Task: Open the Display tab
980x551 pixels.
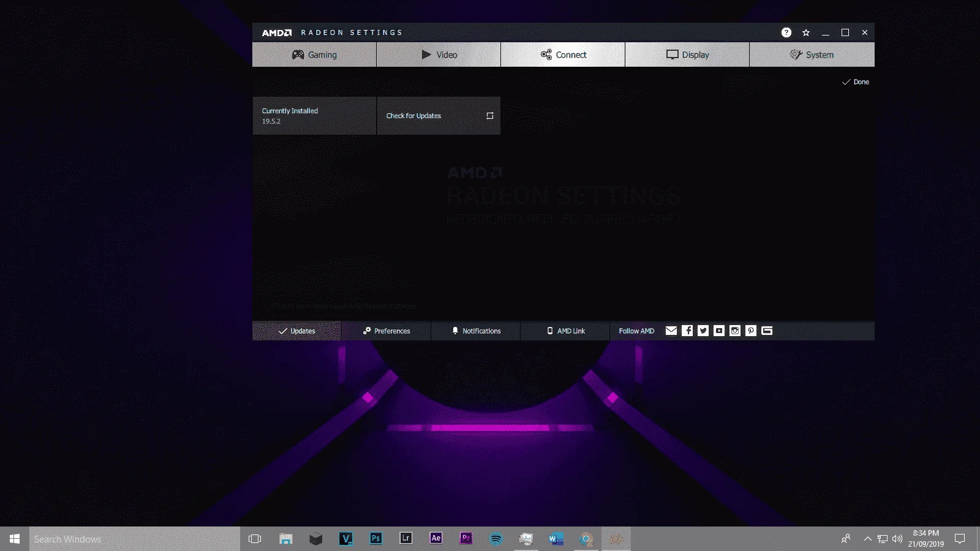Action: (x=687, y=54)
